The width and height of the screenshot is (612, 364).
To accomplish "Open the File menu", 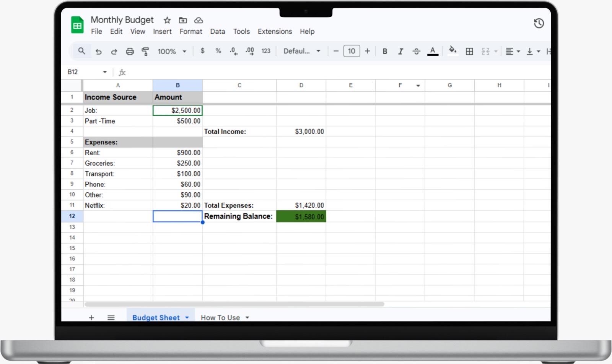I will (96, 31).
